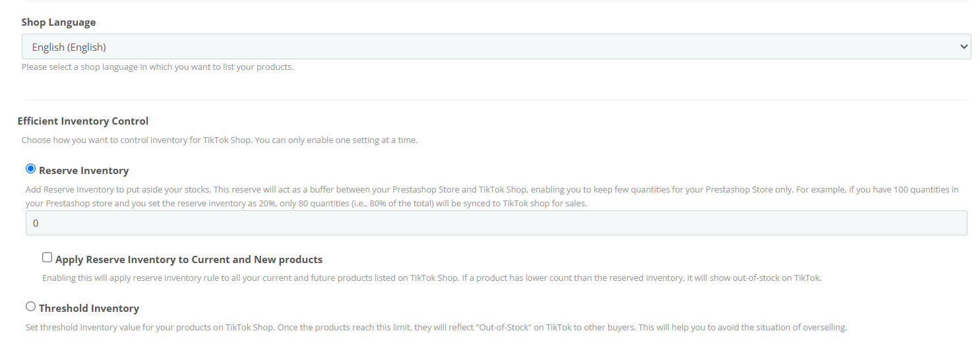Focus the reserve inventory value input field
The height and width of the screenshot is (358, 980).
496,223
